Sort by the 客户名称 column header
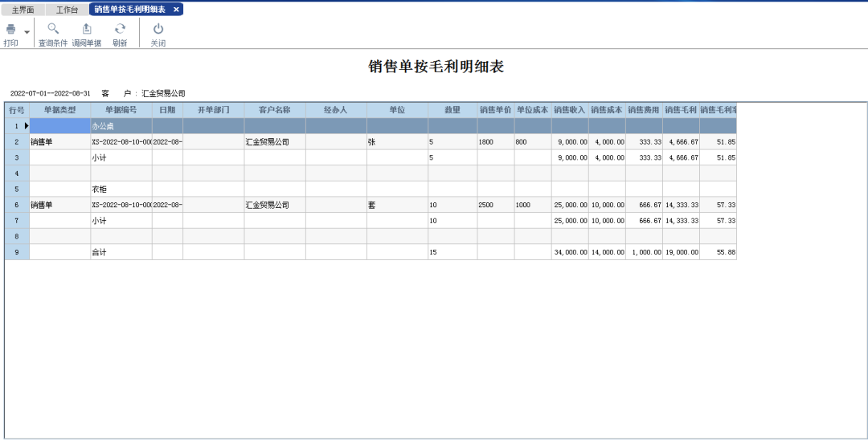 [x=274, y=110]
